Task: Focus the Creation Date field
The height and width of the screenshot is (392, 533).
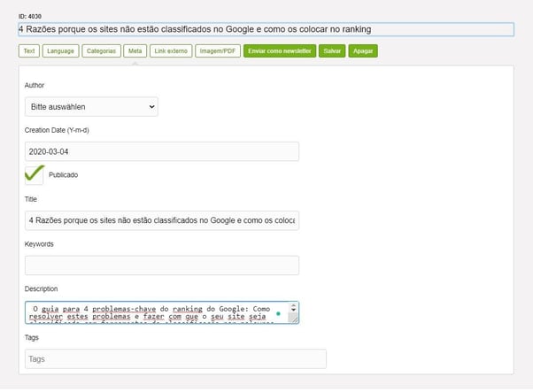Action: click(162, 151)
